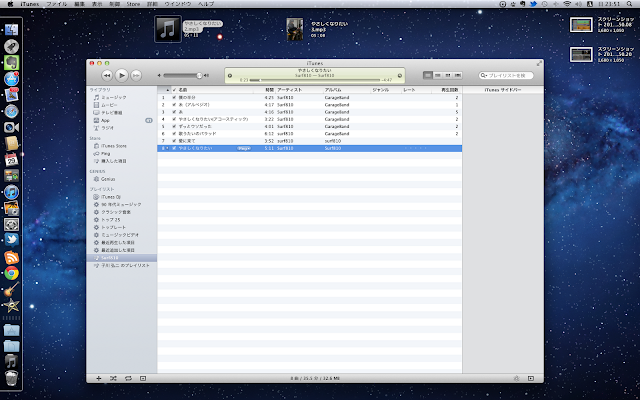Click playback progress bar in now-playing display
Viewport: 640px width, 400px height.
tap(314, 80)
